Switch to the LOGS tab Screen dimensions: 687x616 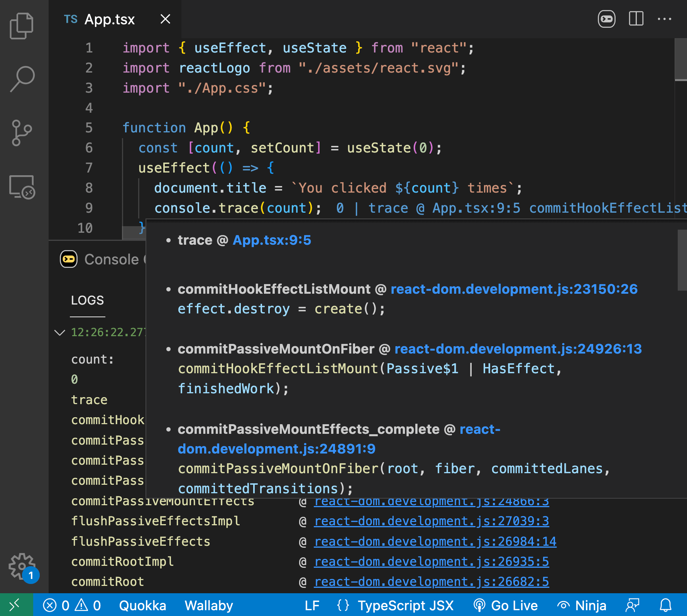[x=88, y=300]
